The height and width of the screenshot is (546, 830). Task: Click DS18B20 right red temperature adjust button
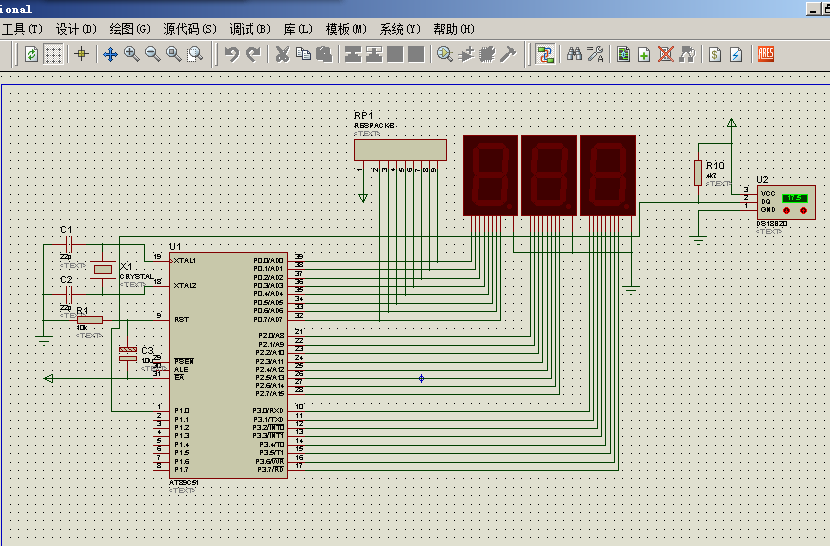tap(804, 211)
